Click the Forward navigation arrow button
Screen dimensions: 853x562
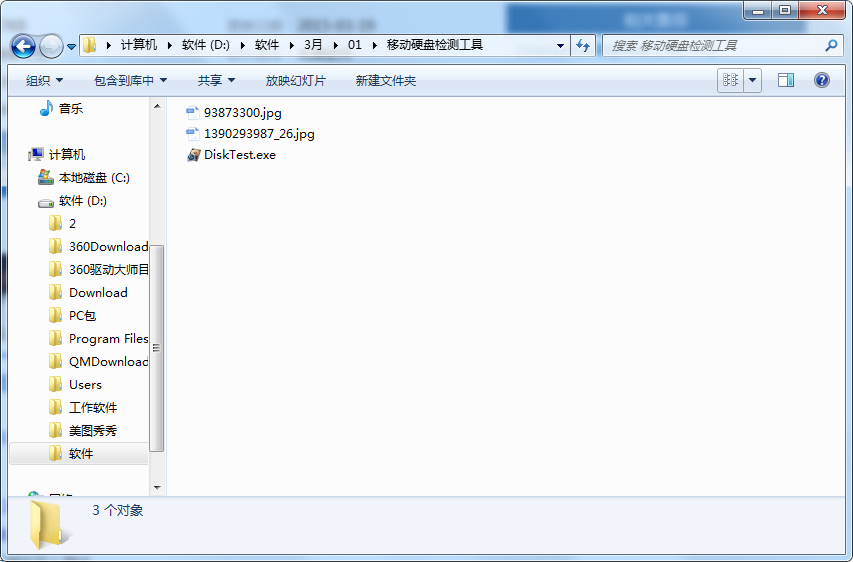pyautogui.click(x=51, y=46)
